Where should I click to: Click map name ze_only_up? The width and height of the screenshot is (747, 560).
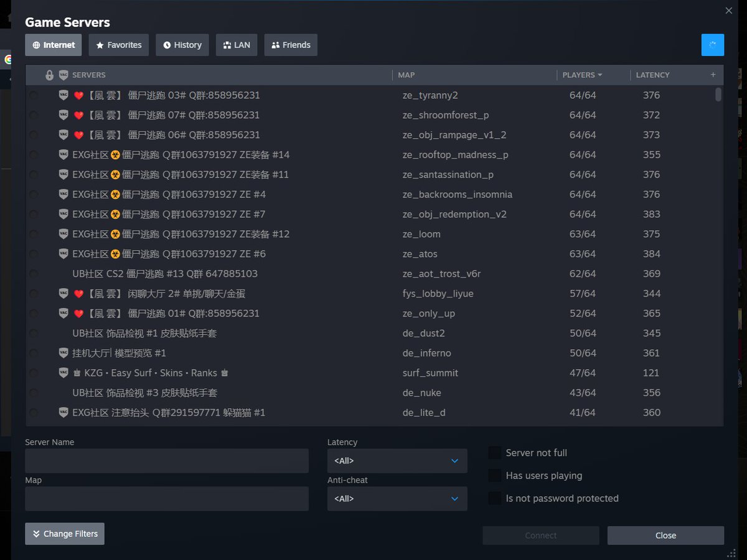click(x=429, y=314)
